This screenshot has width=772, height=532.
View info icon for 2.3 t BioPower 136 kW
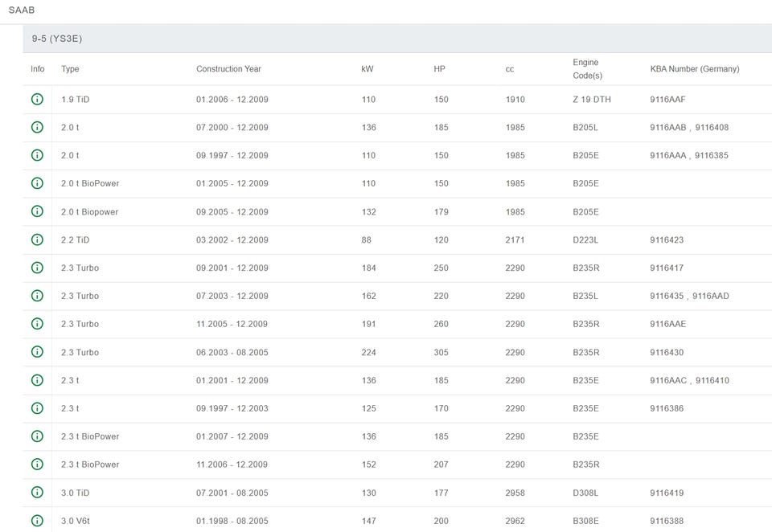37,436
